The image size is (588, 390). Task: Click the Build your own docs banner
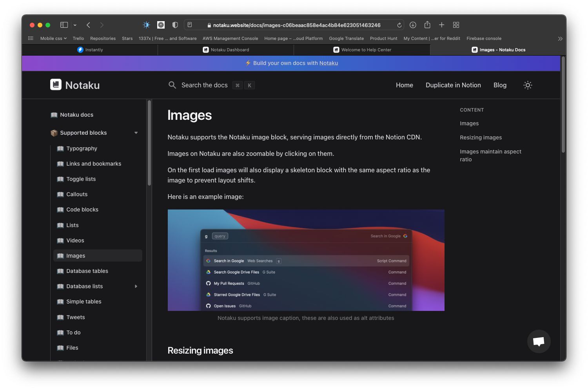(291, 63)
